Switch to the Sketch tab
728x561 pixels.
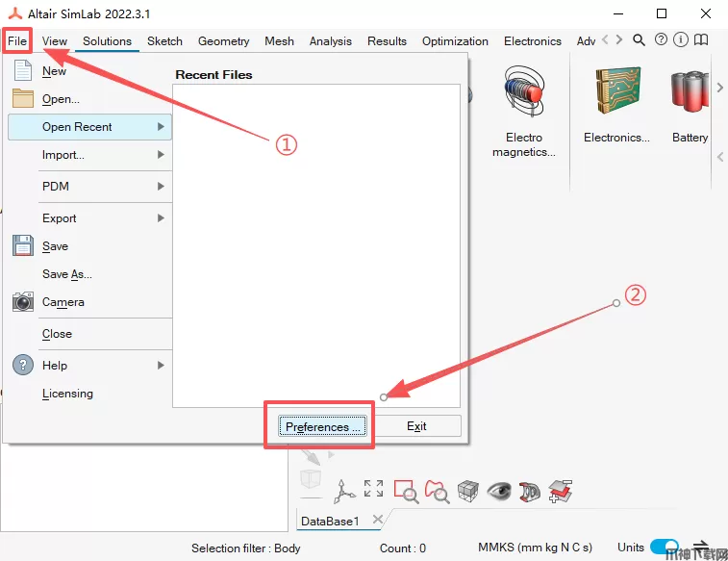tap(164, 40)
